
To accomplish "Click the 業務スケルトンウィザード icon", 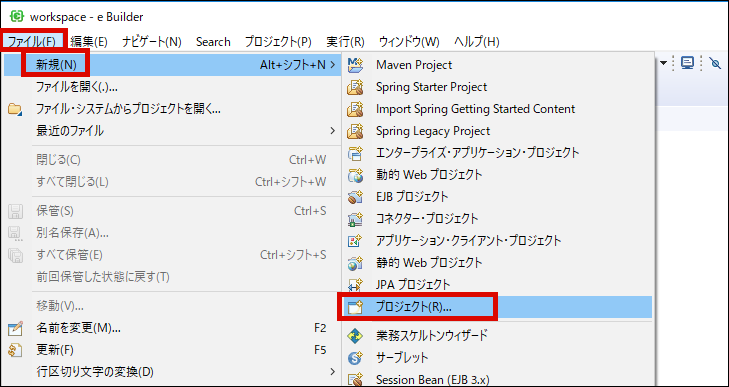I will (355, 335).
